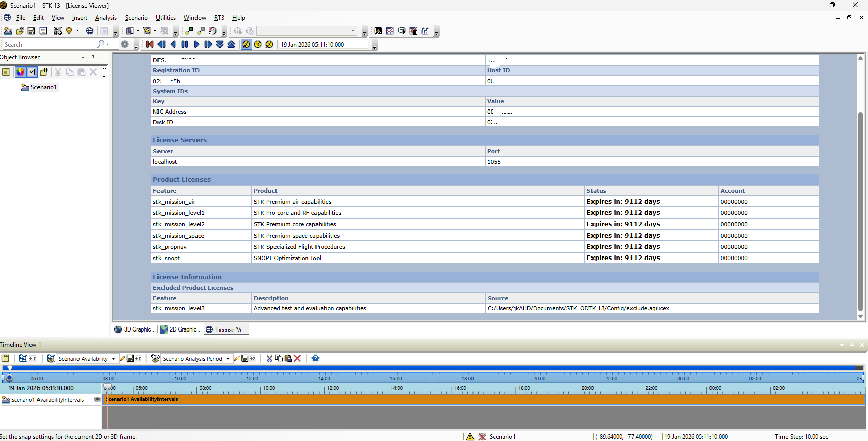
Task: Click the timeline current-time slider handle
Action: [x=107, y=387]
